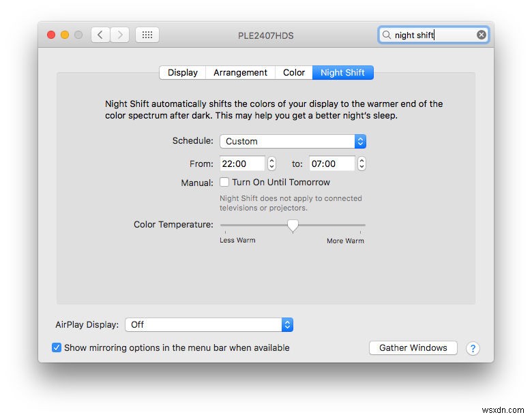Open help with the question mark button

point(473,348)
